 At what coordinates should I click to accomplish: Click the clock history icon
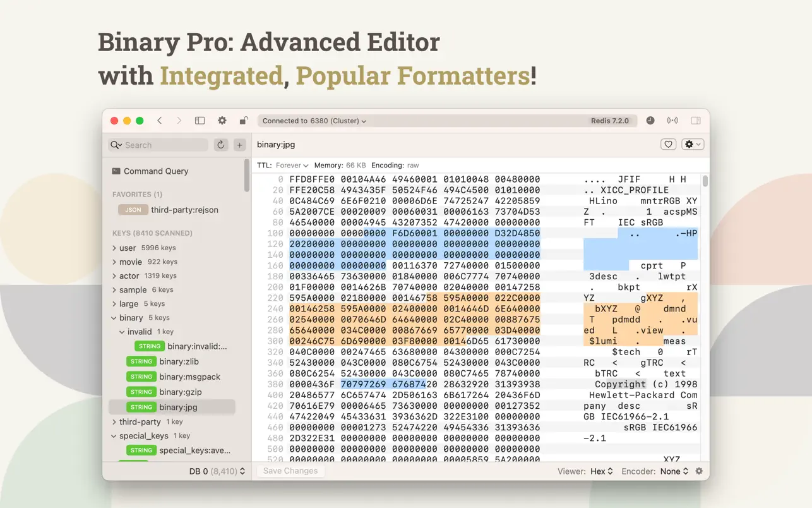(x=650, y=121)
